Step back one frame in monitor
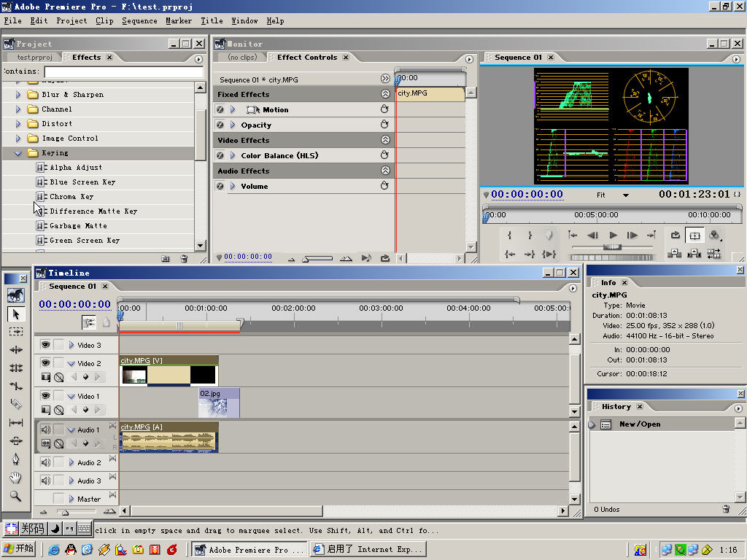Screen dimensions: 747x560 click(x=592, y=235)
